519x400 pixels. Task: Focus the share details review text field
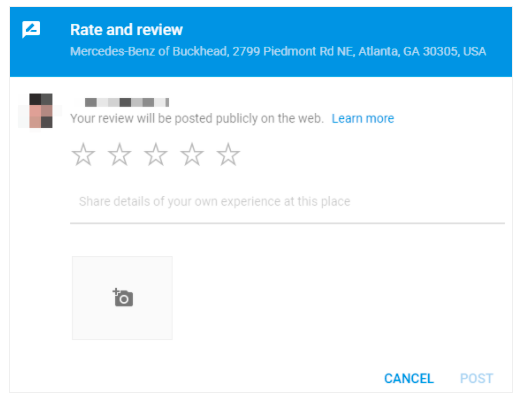[x=287, y=202]
